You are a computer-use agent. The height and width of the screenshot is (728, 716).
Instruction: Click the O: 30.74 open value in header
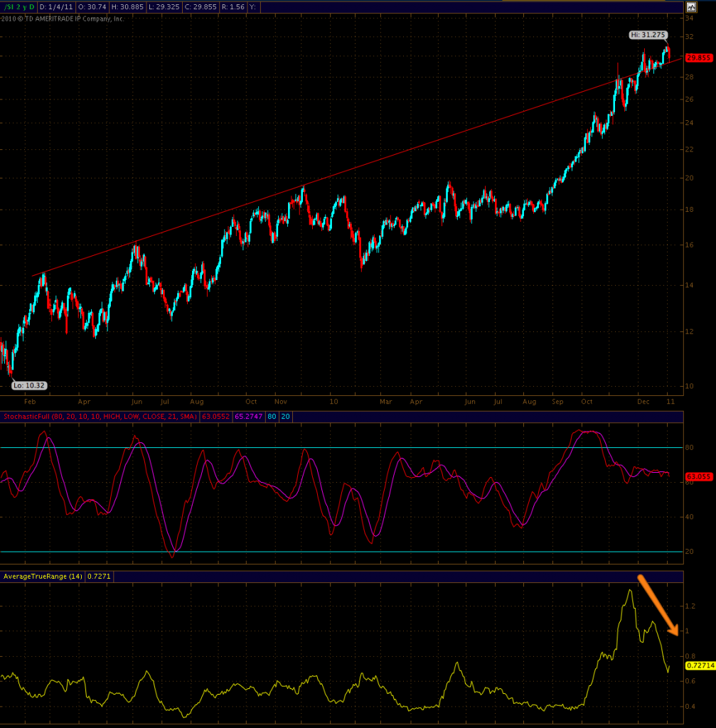point(93,7)
